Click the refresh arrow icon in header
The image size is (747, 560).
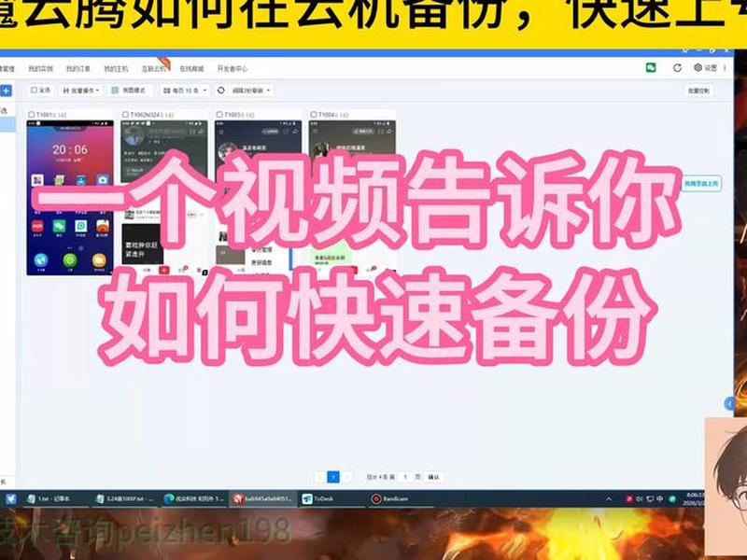pos(677,68)
